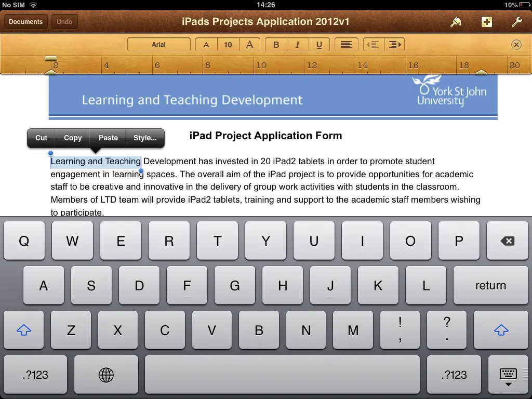Screen dimensions: 532x399
Task: Close the formatting ruler bar
Action: pos(516,45)
